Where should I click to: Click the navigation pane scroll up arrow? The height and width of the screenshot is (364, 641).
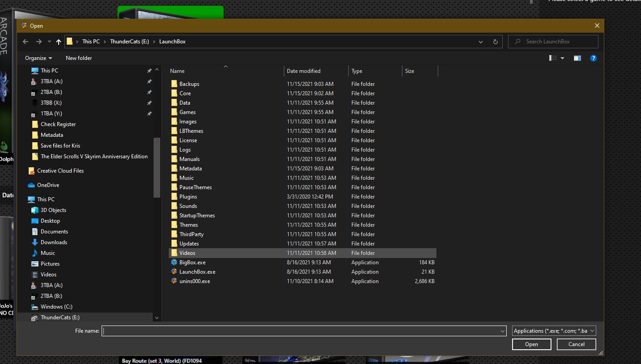157,71
